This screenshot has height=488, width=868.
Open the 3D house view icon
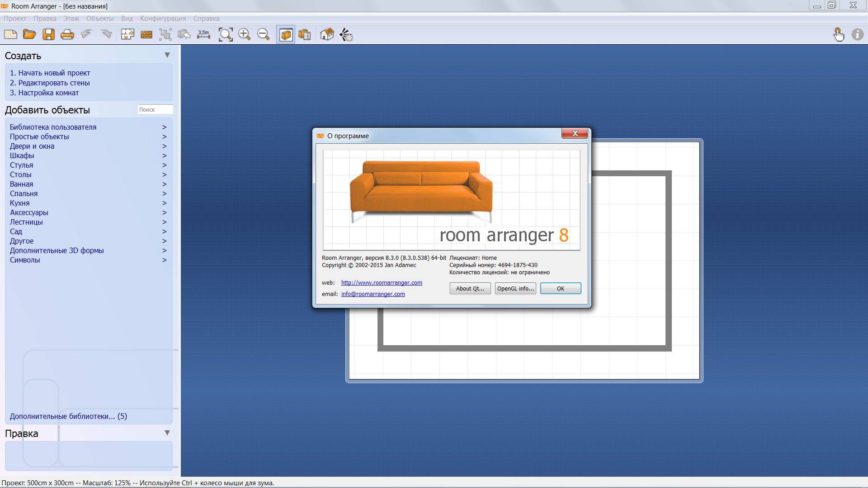tap(327, 34)
